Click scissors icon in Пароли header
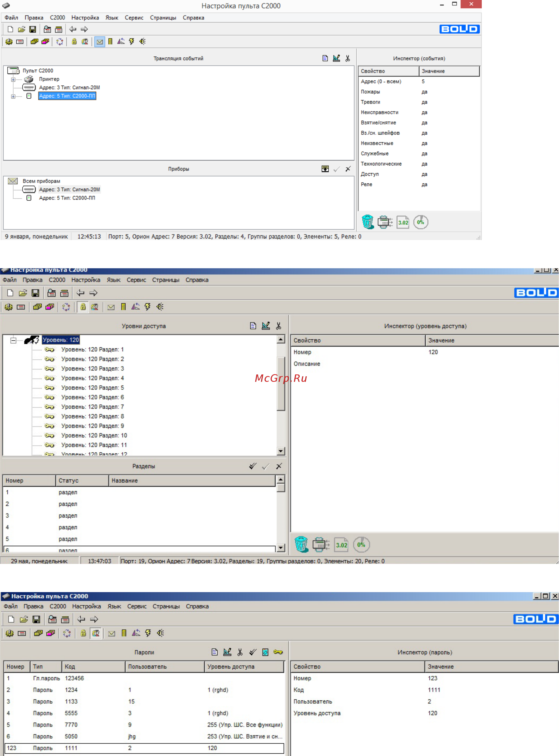Image resolution: width=559 pixels, height=756 pixels. (x=240, y=652)
